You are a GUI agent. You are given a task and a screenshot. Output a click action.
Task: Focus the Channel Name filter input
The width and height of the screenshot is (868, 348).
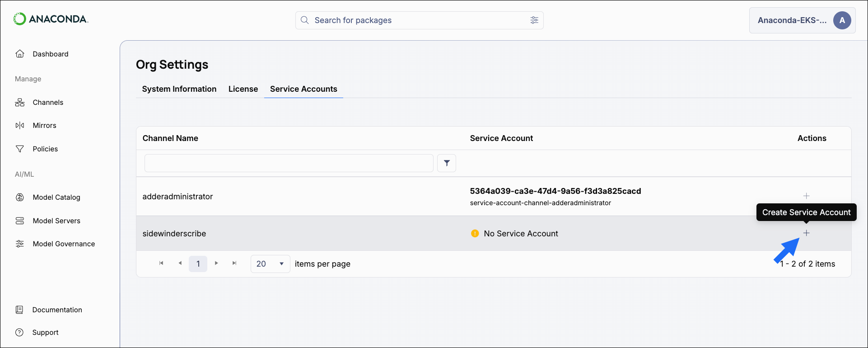coord(289,163)
